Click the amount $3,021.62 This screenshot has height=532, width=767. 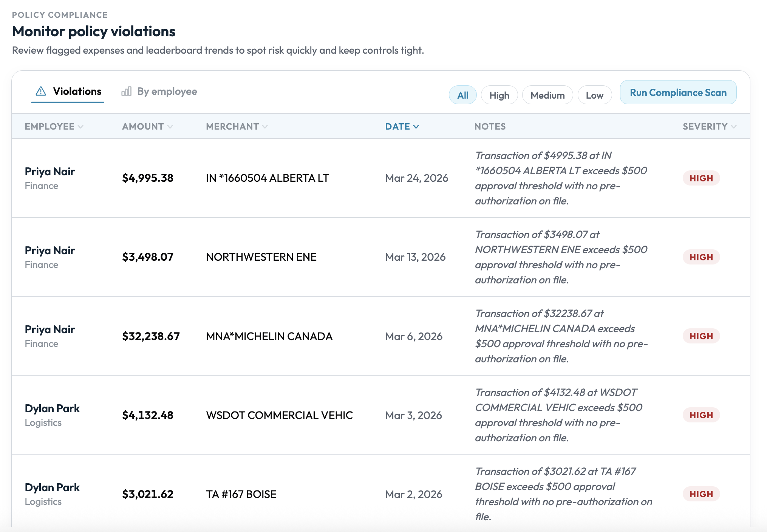click(148, 494)
